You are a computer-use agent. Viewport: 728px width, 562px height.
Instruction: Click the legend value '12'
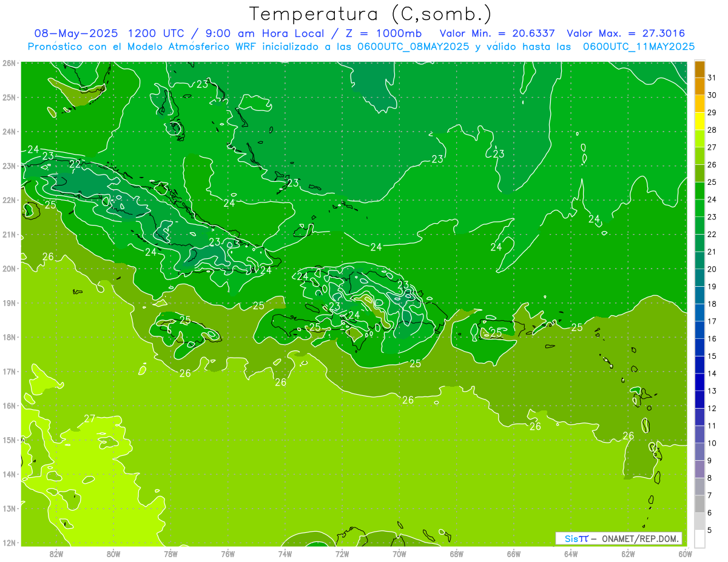(x=712, y=408)
